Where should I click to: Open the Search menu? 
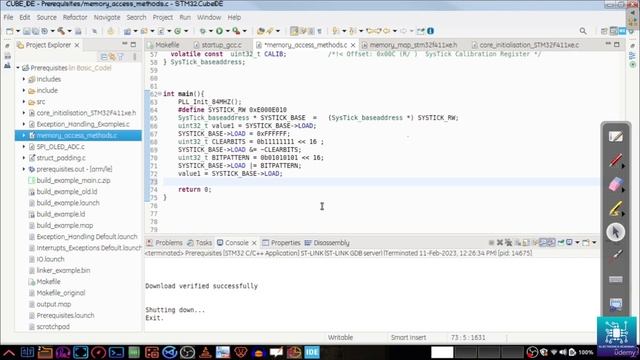(x=136, y=17)
